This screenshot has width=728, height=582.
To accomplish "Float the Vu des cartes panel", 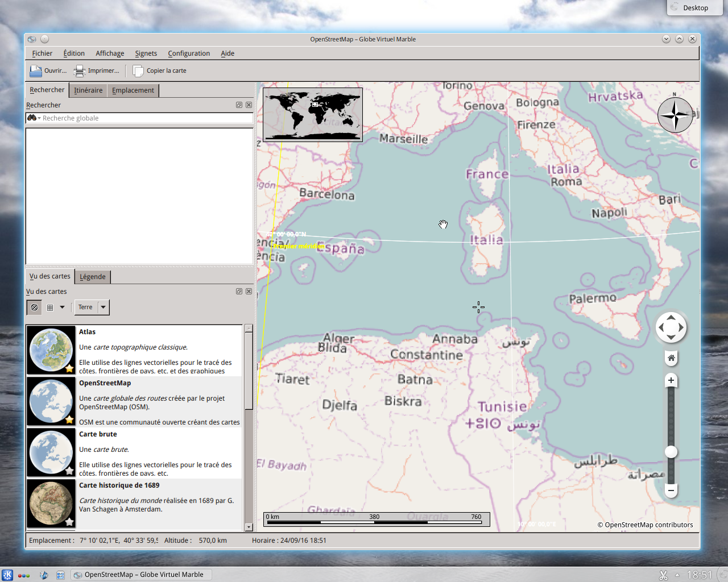I will coord(239,292).
